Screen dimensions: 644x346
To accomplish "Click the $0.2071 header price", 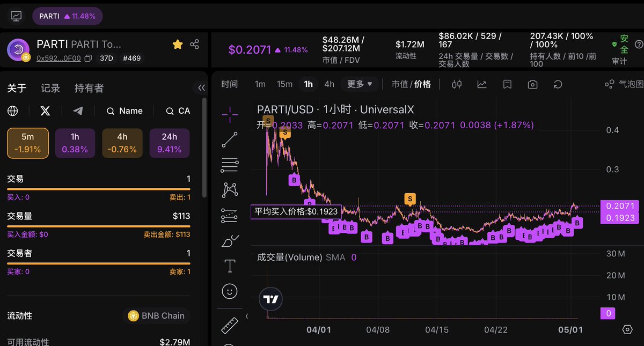I will pos(250,50).
